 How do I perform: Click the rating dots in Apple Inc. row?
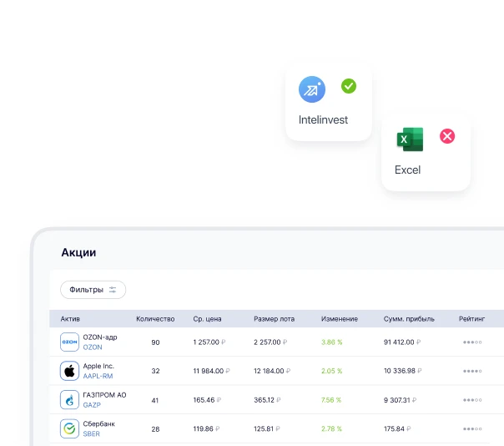coord(472,371)
